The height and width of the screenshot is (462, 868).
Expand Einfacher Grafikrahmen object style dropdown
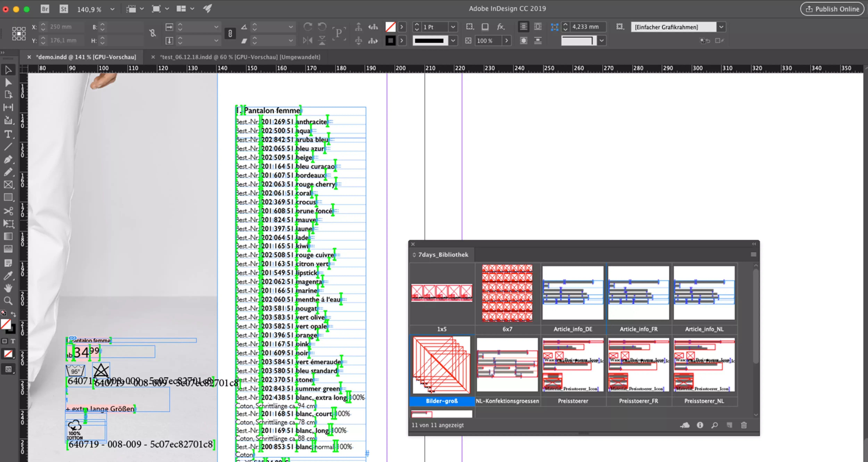coord(721,27)
